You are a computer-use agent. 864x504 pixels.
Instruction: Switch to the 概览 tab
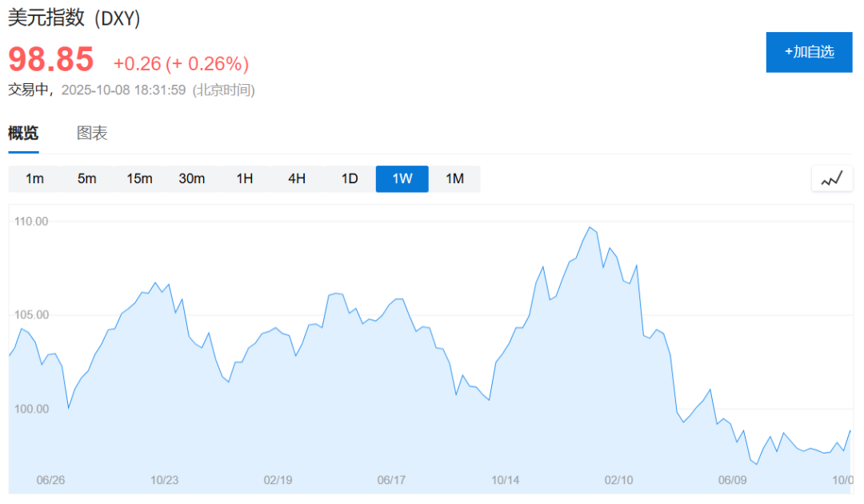pos(23,134)
